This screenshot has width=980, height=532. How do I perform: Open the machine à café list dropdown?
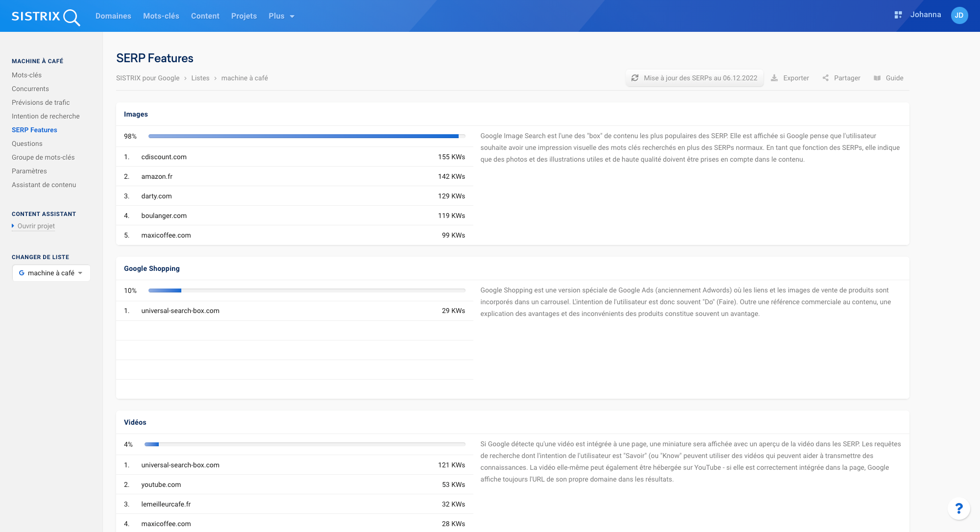click(51, 273)
